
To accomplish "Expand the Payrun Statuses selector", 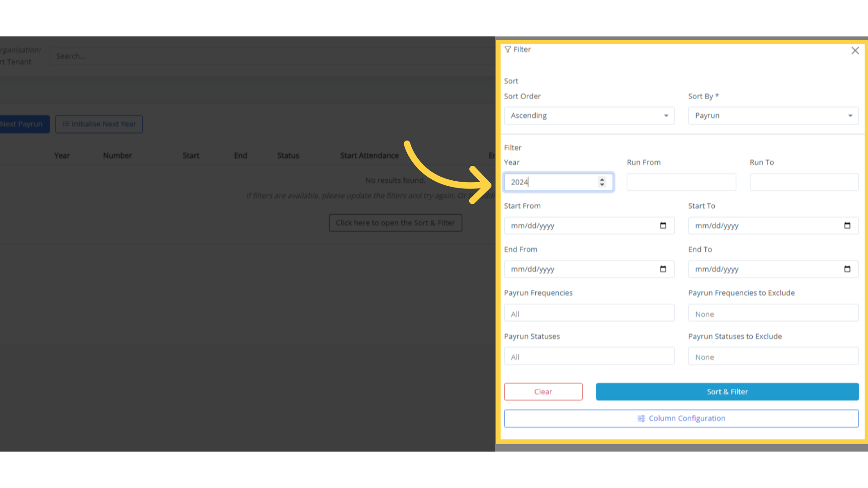I will point(589,356).
